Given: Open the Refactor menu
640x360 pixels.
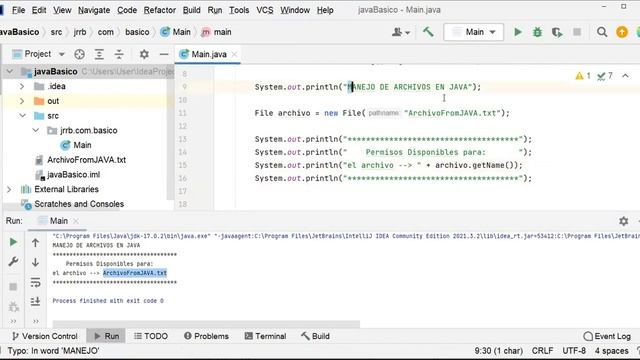Looking at the screenshot, I should tap(160, 10).
